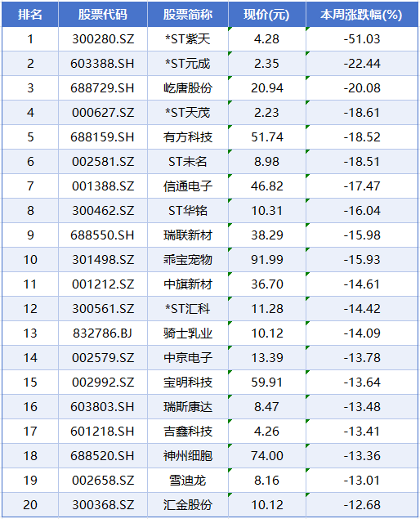Select the 乖宝宠物 name cell
The width and height of the screenshot is (420, 519).
pyautogui.click(x=188, y=260)
